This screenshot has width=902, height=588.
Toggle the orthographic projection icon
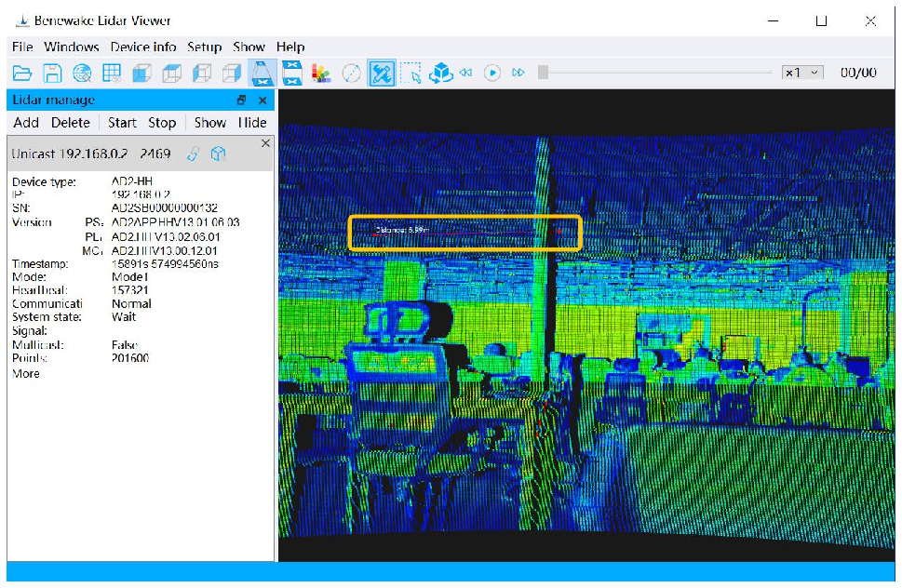coord(291,73)
